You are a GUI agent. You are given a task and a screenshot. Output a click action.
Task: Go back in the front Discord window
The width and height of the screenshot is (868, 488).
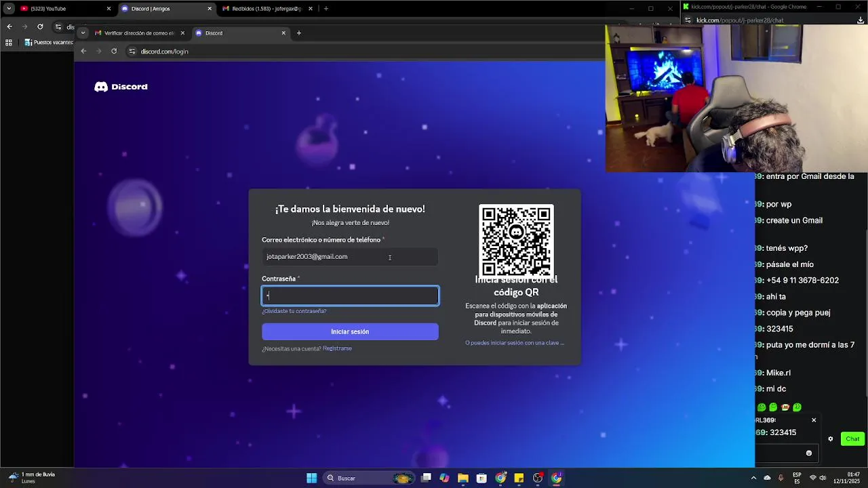click(x=83, y=51)
